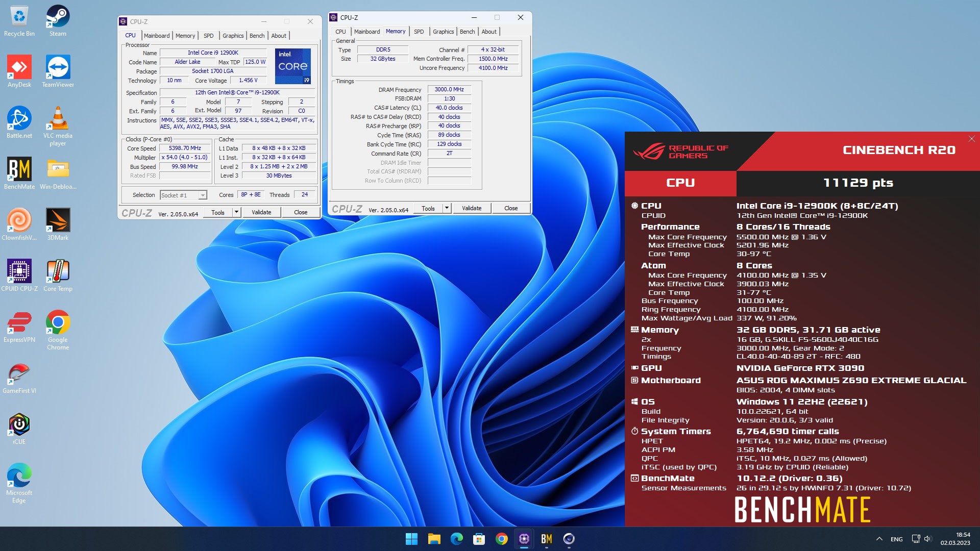
Task: Click the CAS# Latency 40.0 clocks value
Action: tap(449, 108)
